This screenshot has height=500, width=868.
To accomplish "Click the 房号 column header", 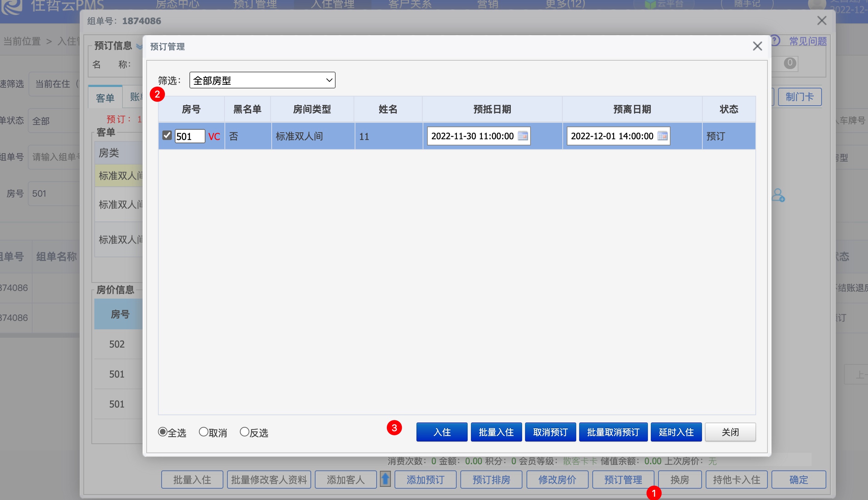I will [191, 109].
